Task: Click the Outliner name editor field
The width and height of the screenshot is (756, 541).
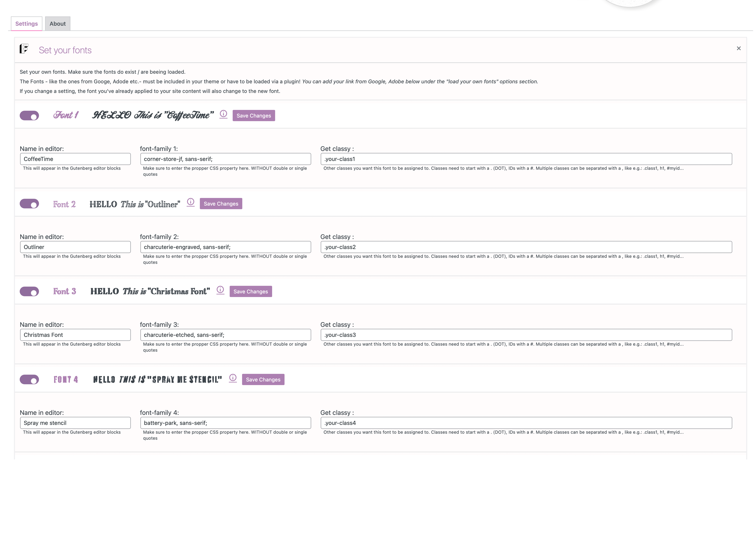Action: [75, 246]
